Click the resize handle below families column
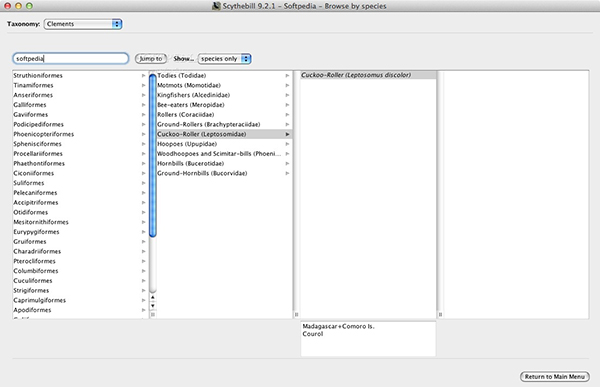 pyautogui.click(x=296, y=315)
